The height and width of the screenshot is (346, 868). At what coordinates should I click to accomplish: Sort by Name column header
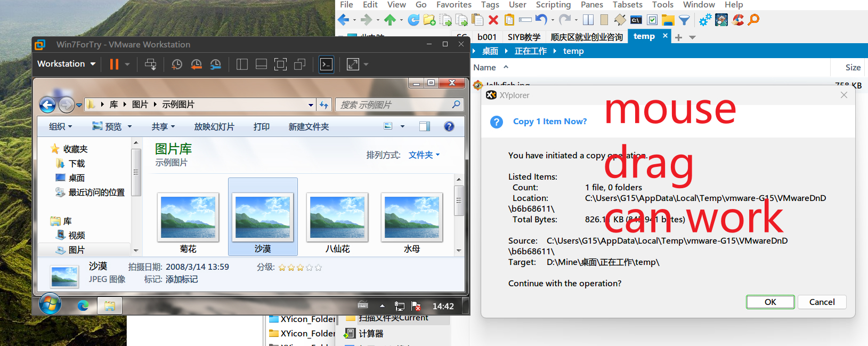pyautogui.click(x=484, y=68)
